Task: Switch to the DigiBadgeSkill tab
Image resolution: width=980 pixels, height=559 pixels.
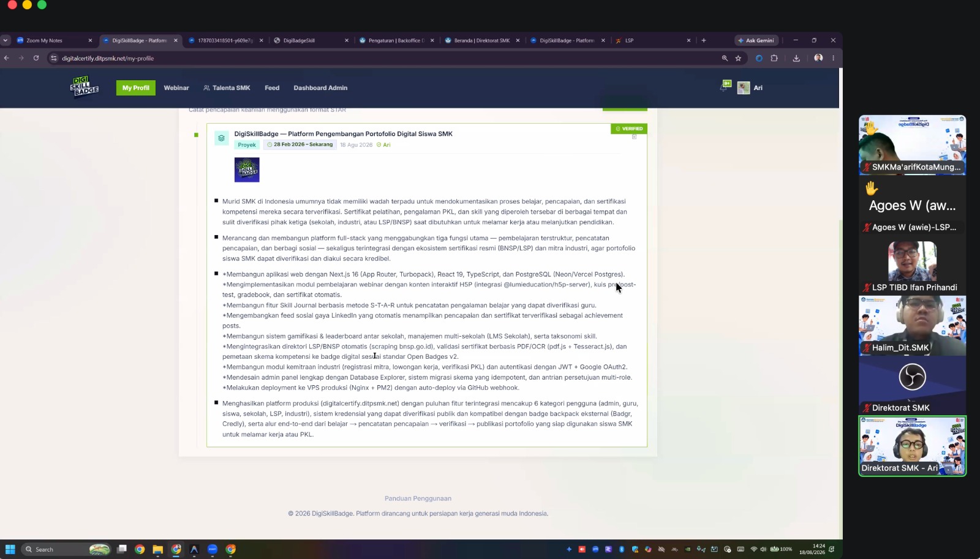Action: (x=311, y=40)
